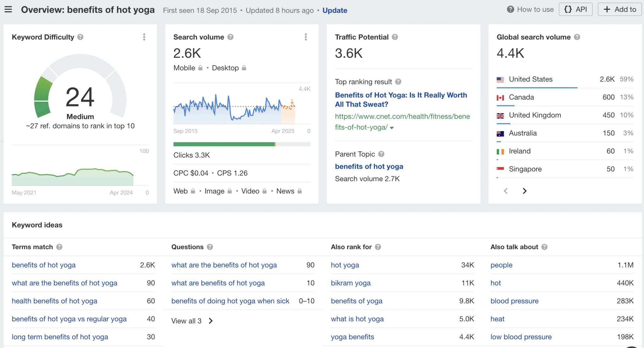Open the Keyword Difficulty options menu (three dots)
644x348 pixels.
pyautogui.click(x=144, y=37)
